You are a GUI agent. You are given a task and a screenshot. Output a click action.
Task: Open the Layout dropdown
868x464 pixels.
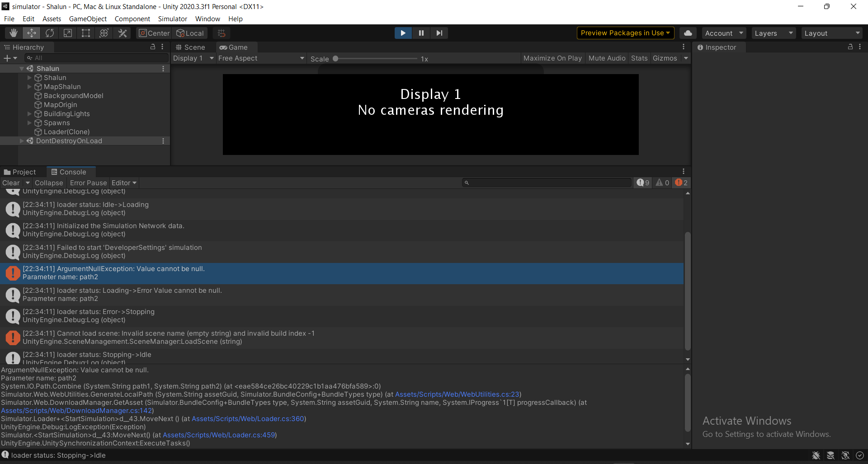832,33
